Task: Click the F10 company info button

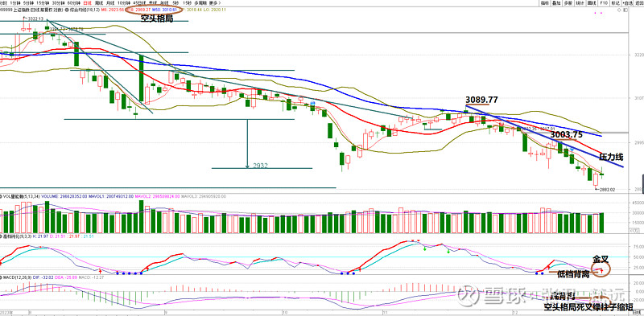Action: [604, 3]
